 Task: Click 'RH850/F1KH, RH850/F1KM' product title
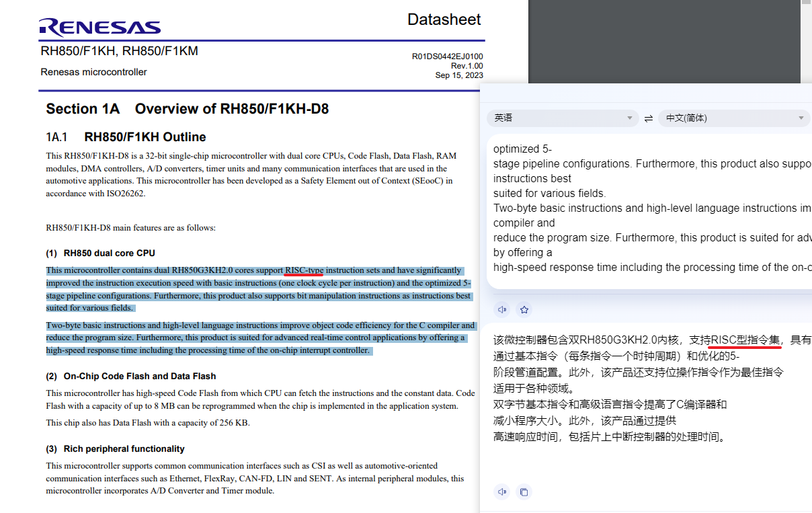(119, 51)
